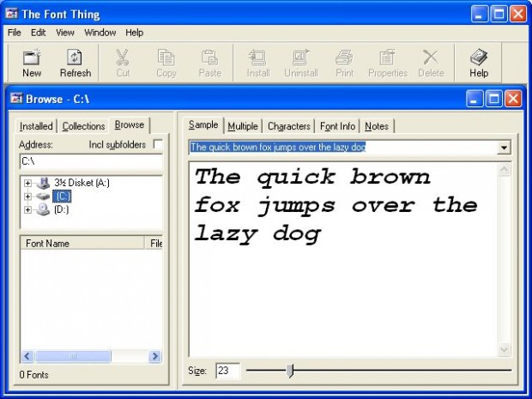Viewport: 532px width, 399px height.
Task: Click the Properties toolbar icon
Action: pos(387,57)
